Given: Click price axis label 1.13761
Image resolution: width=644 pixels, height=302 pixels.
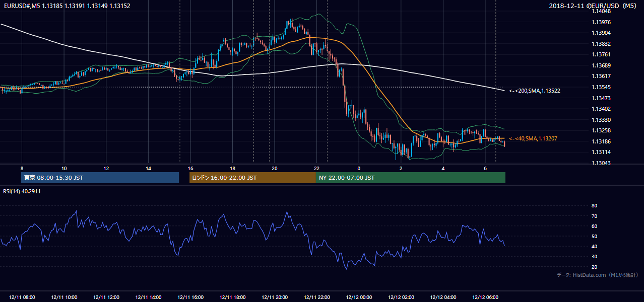Looking at the screenshot, I should [x=601, y=54].
